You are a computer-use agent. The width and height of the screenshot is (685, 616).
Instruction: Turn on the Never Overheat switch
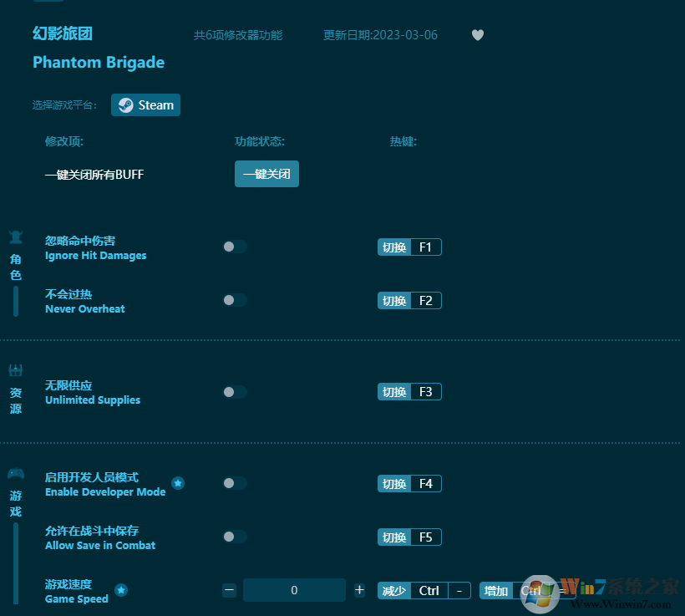234,300
